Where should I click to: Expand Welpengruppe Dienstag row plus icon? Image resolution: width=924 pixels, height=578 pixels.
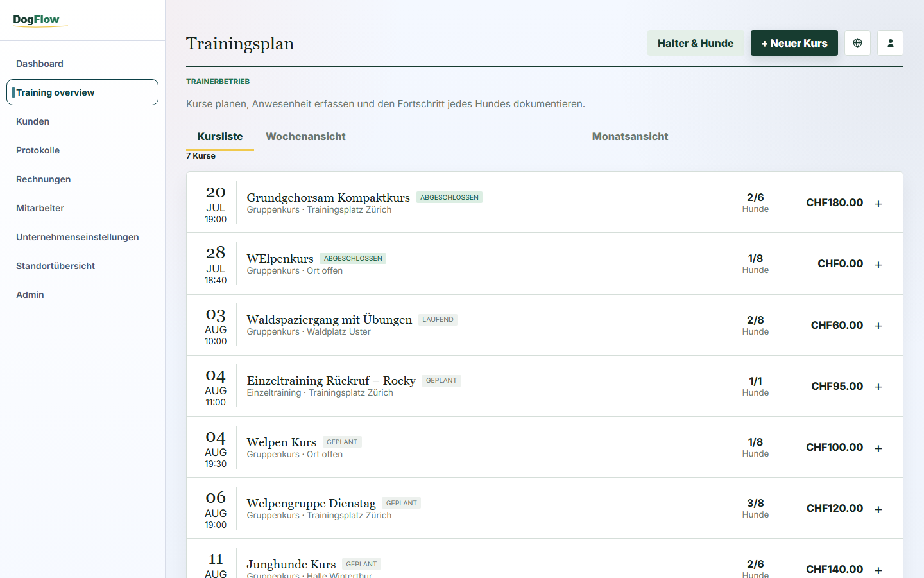click(x=878, y=509)
